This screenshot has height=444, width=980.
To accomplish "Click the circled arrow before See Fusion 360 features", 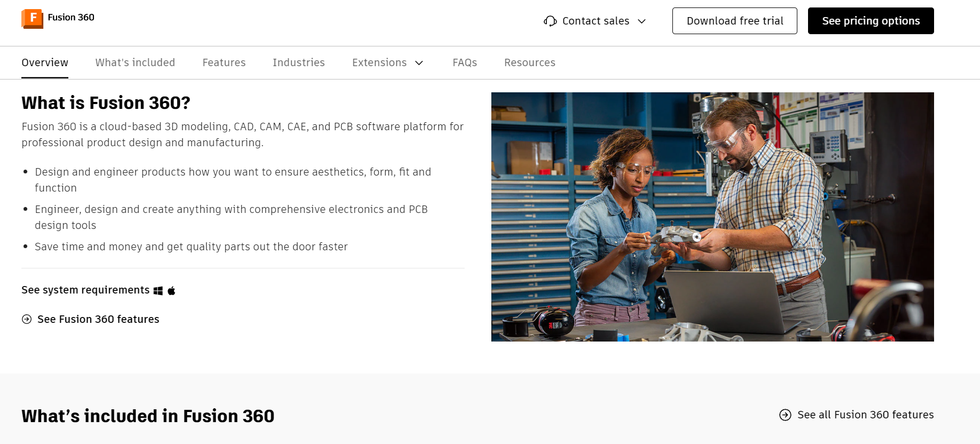I will point(27,319).
